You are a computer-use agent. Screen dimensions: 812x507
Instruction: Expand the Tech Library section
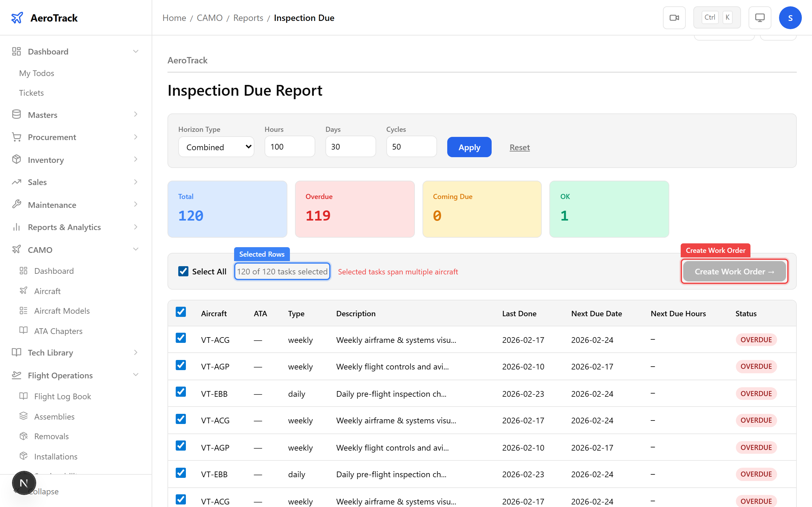point(135,352)
